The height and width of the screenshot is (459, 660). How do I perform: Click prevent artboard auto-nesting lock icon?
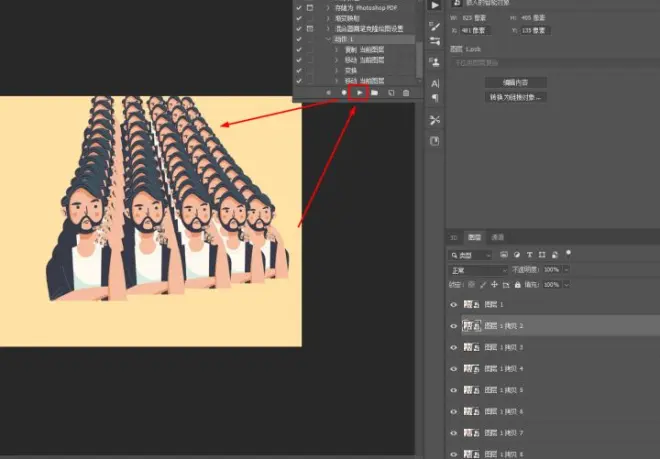coord(506,285)
